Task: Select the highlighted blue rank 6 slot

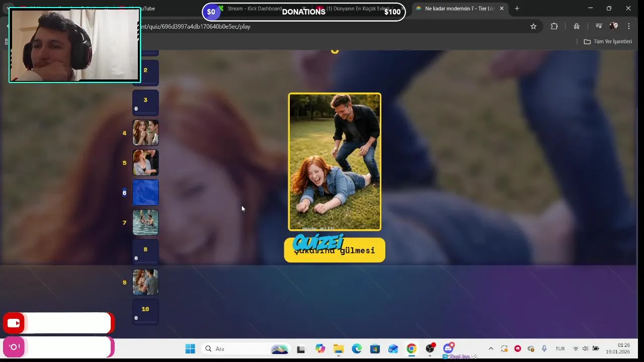Action: pos(145,193)
